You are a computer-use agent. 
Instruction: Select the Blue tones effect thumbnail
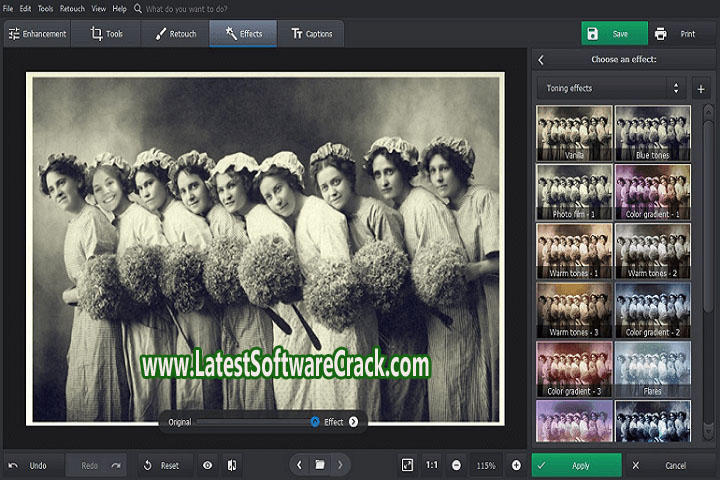[652, 133]
